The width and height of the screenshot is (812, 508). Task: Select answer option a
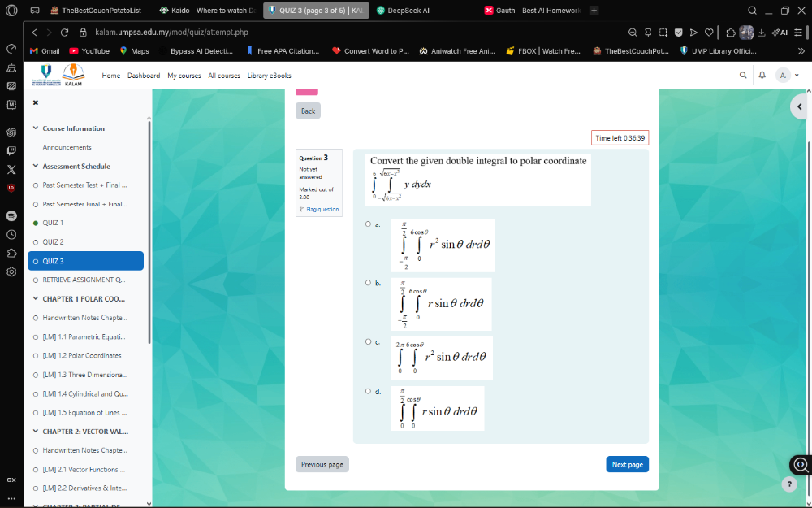click(x=368, y=224)
